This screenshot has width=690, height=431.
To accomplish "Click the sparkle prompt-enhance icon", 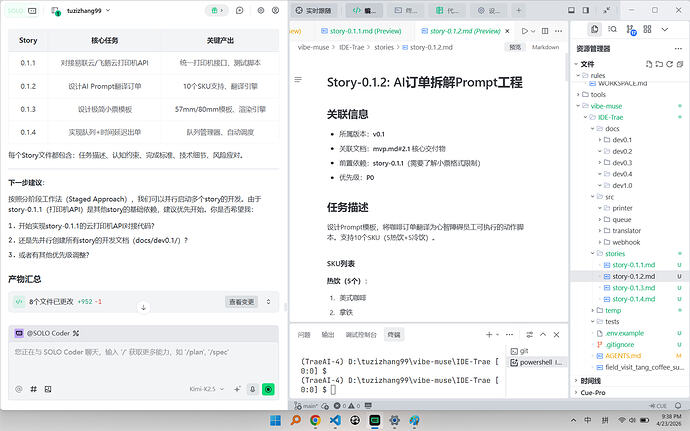I will pyautogui.click(x=237, y=389).
